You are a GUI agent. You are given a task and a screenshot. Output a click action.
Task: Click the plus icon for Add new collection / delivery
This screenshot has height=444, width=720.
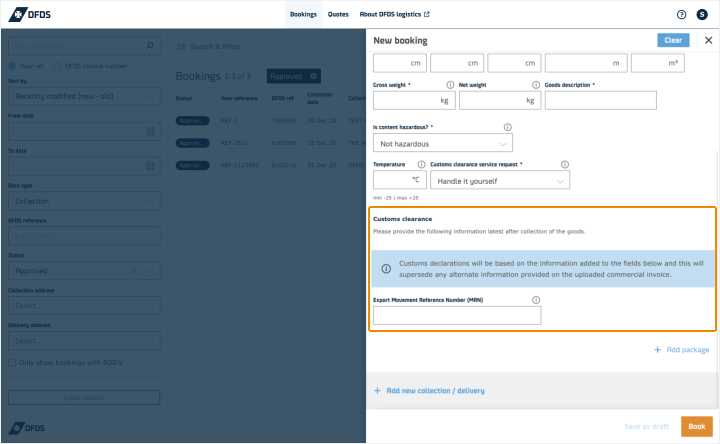coord(377,391)
